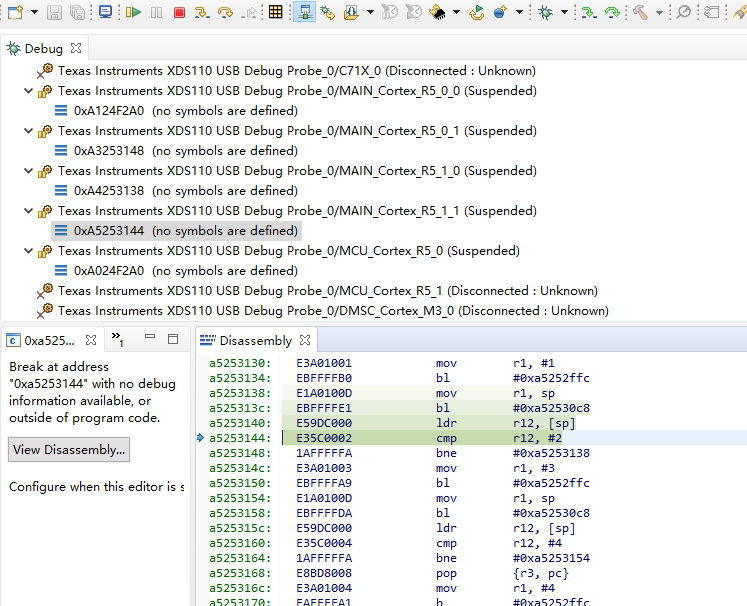Select MAIN_Cortex_R5_0_0 (Suspended) entry

pos(287,91)
